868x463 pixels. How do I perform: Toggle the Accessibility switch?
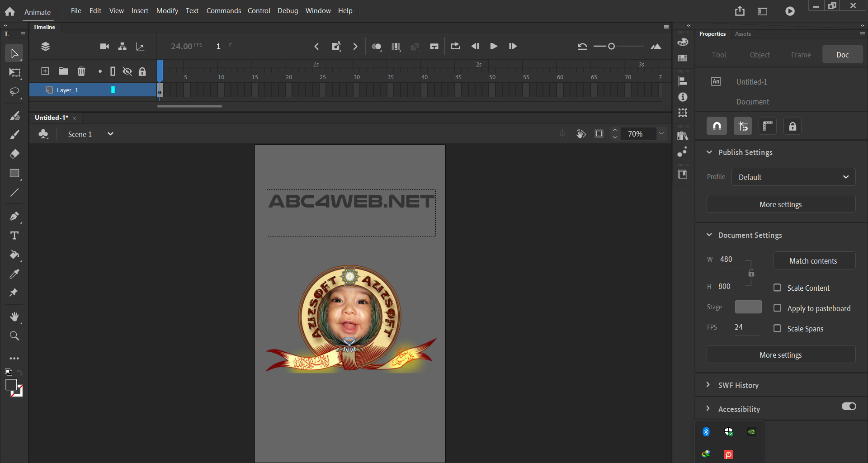pos(849,406)
